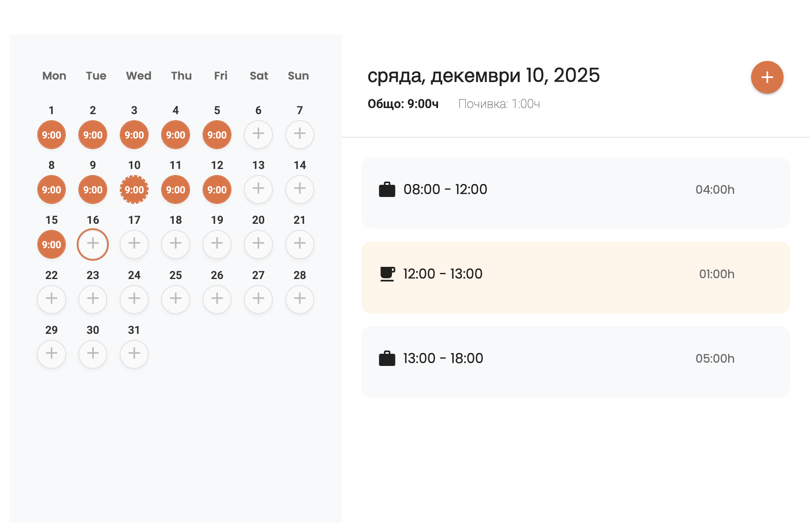This screenshot has width=812, height=528.
Task: Select December 5 showing 9:00
Action: [217, 134]
